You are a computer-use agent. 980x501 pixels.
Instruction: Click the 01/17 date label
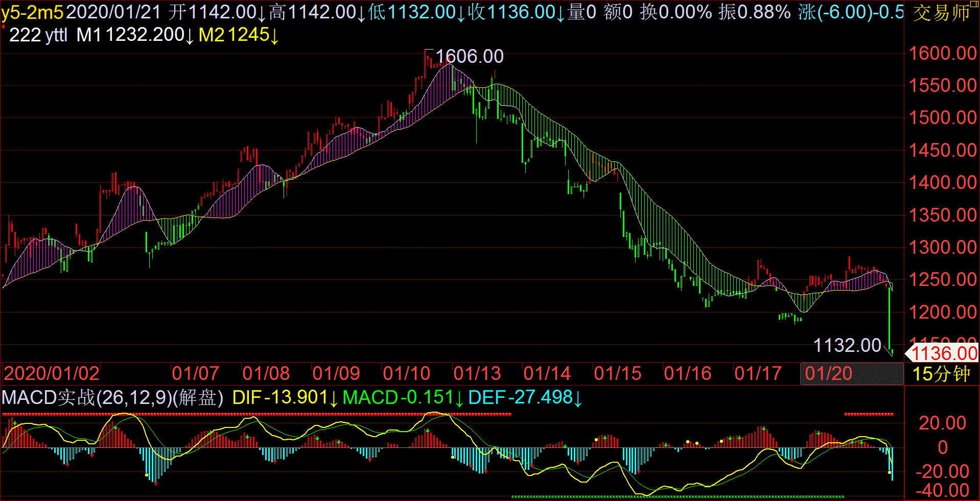tap(758, 373)
